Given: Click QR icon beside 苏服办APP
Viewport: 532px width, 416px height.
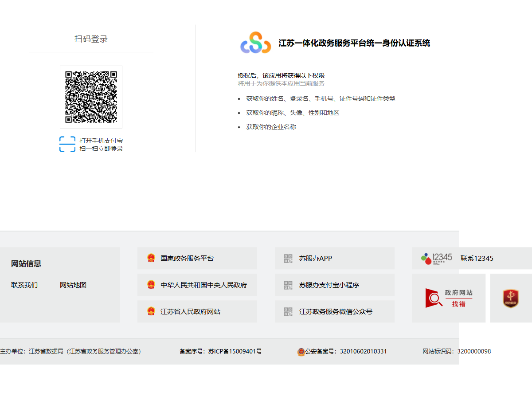Looking at the screenshot, I should click(288, 258).
